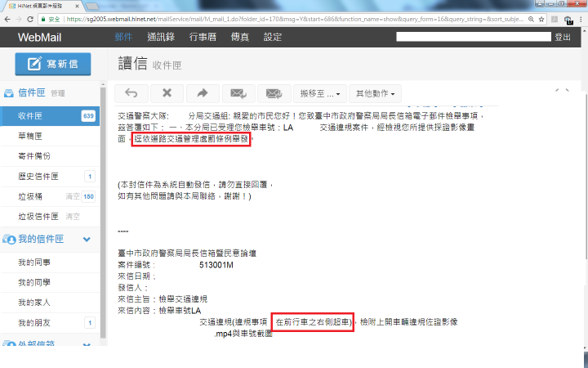Viewport: 588px width, 368px height.
Task: Open the 通訊錄 tab
Action: (161, 37)
